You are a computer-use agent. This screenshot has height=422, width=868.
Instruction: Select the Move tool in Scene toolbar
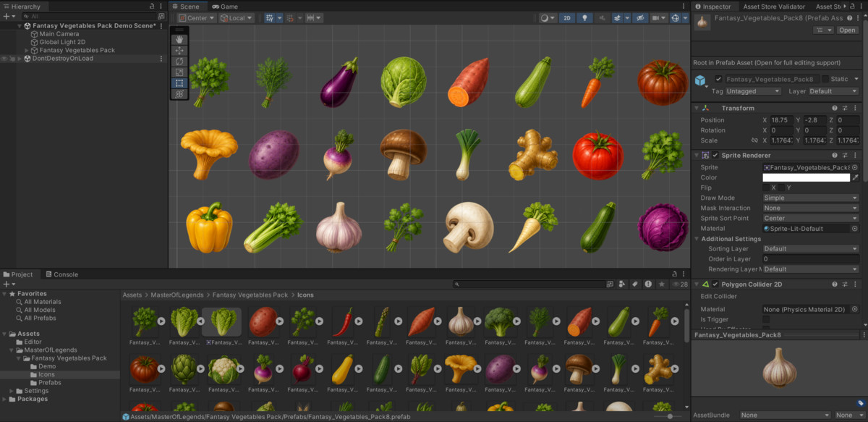[179, 51]
